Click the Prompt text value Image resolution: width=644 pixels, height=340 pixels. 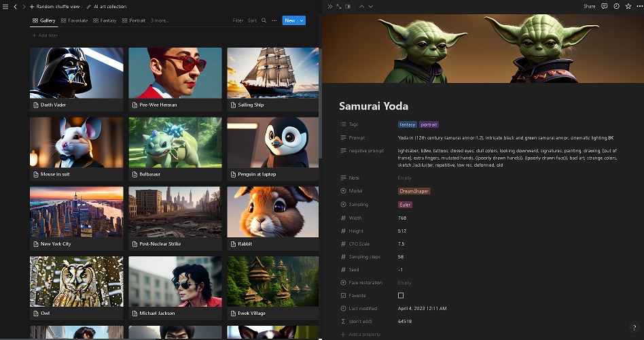click(505, 138)
